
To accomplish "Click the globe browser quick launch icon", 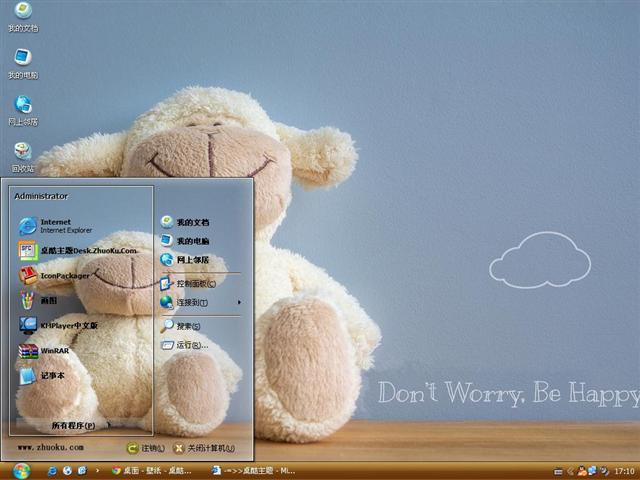I will [67, 471].
